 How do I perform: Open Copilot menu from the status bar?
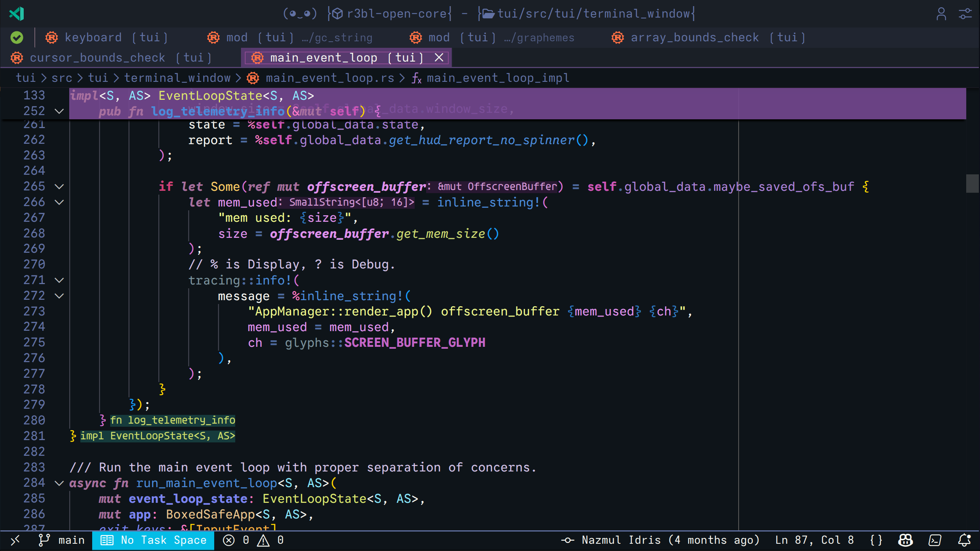click(x=905, y=540)
